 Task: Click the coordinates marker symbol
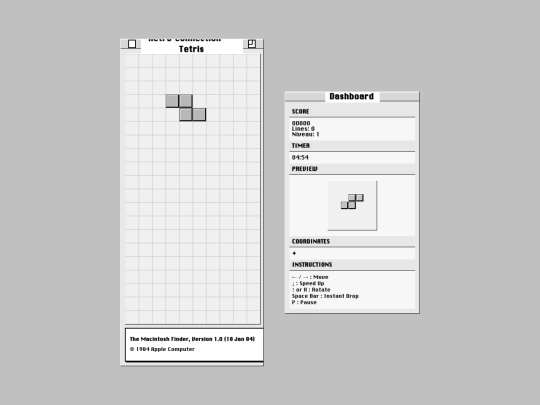point(294,253)
